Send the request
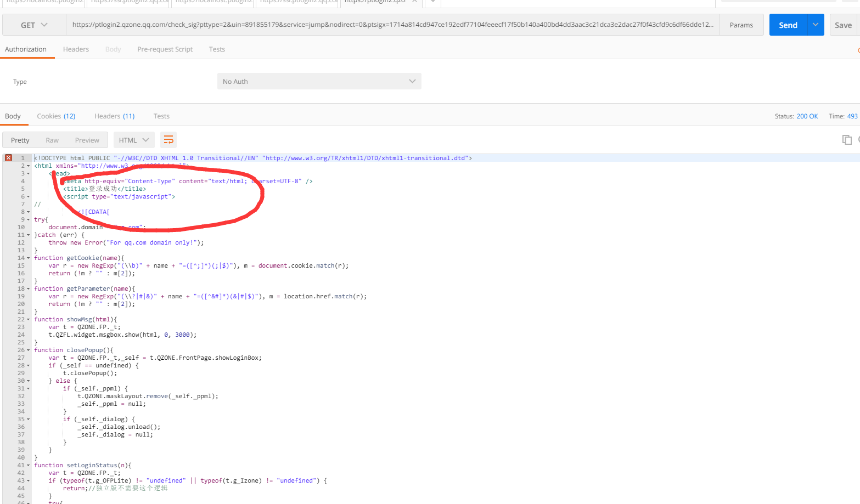 coord(788,25)
